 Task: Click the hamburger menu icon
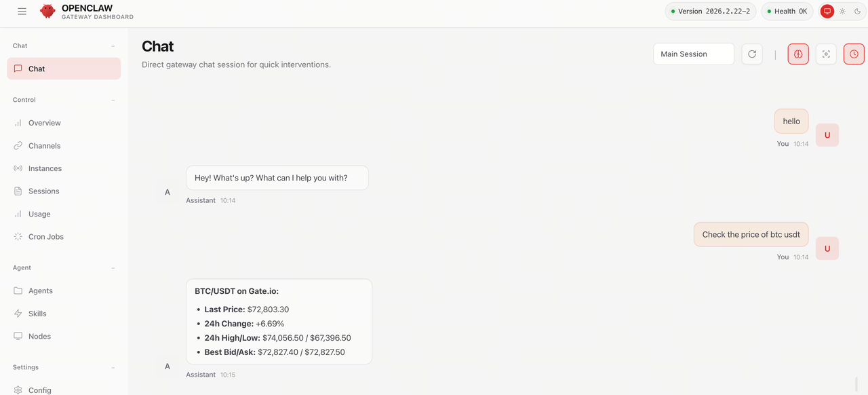pos(22,12)
